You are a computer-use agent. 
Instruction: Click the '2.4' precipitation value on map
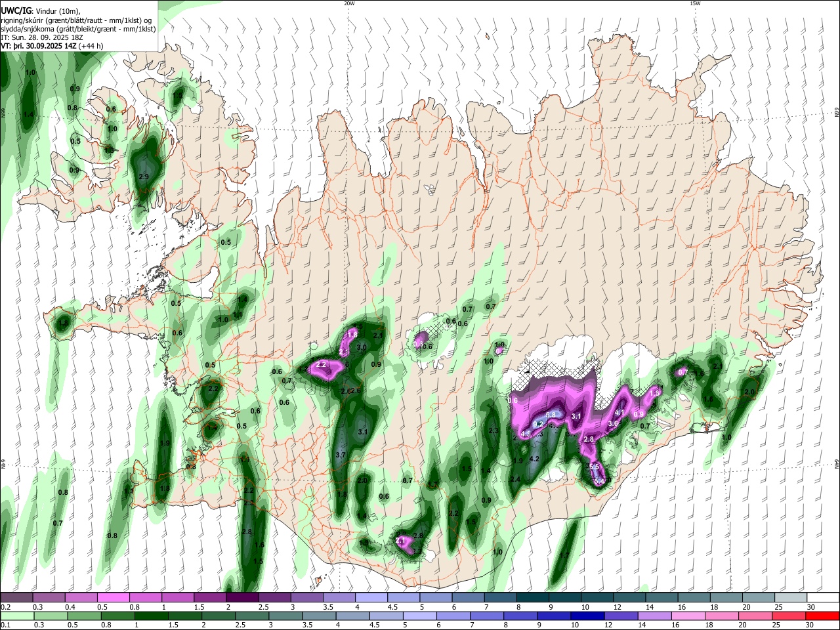[x=515, y=480]
